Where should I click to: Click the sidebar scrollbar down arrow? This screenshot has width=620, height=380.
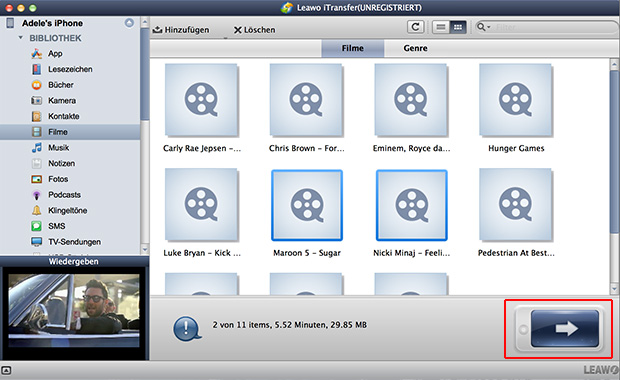tap(145, 250)
